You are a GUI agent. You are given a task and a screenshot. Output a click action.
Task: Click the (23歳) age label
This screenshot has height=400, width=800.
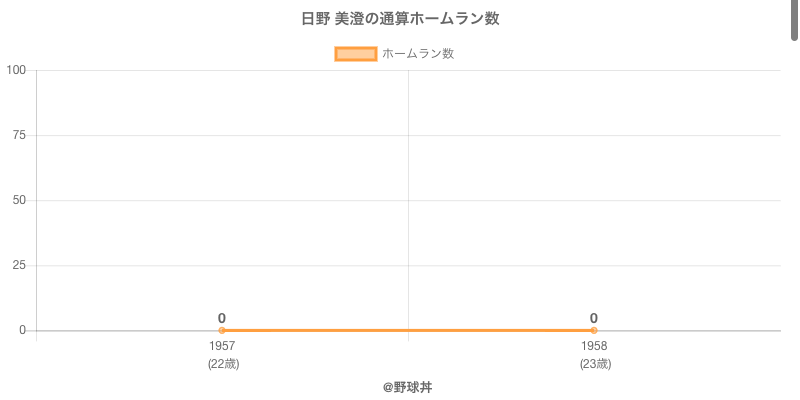(595, 364)
